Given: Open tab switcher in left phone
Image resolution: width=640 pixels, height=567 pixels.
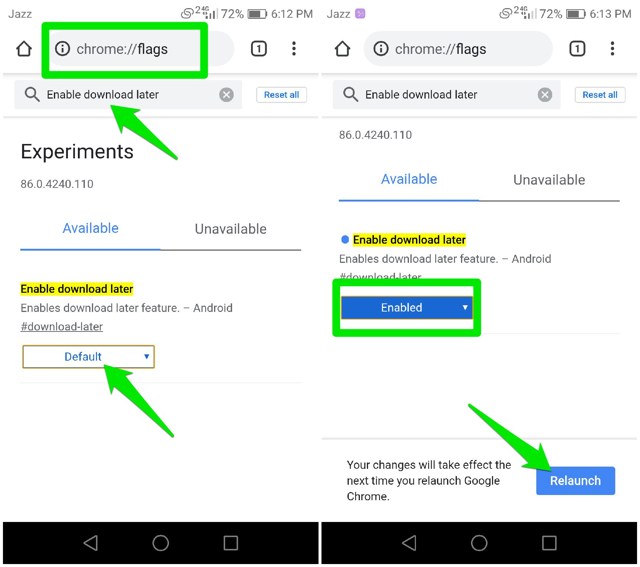Looking at the screenshot, I should pos(259,49).
